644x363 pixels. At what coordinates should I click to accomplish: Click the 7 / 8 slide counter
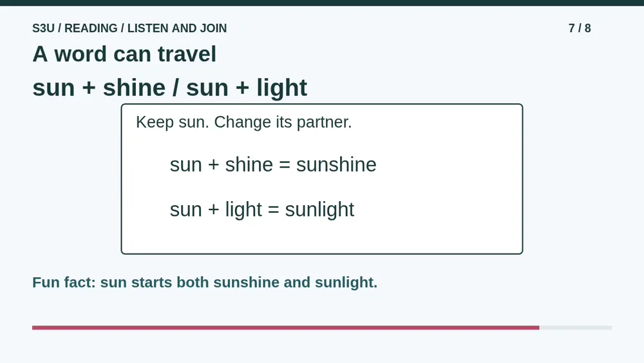click(x=580, y=28)
